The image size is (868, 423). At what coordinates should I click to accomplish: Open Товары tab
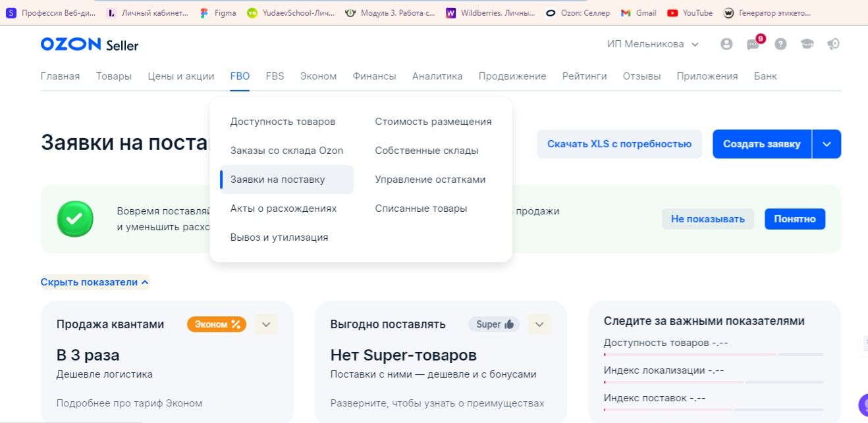(x=114, y=76)
